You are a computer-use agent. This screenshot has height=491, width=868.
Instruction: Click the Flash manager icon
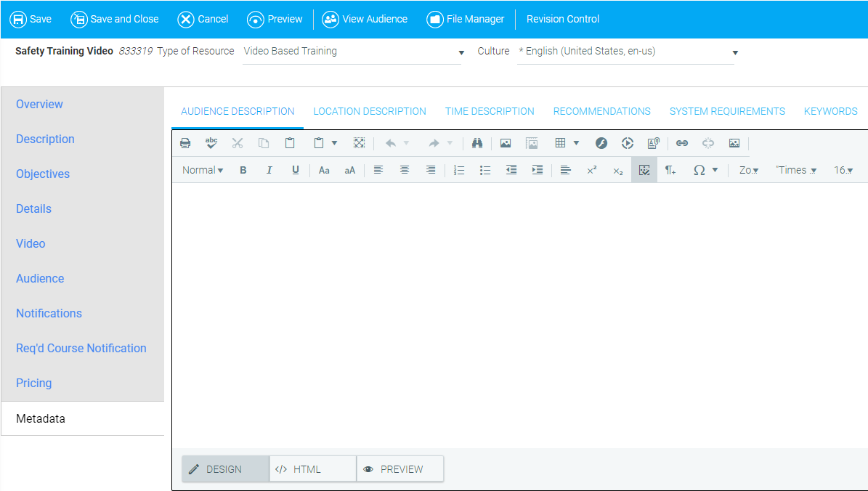pyautogui.click(x=601, y=143)
